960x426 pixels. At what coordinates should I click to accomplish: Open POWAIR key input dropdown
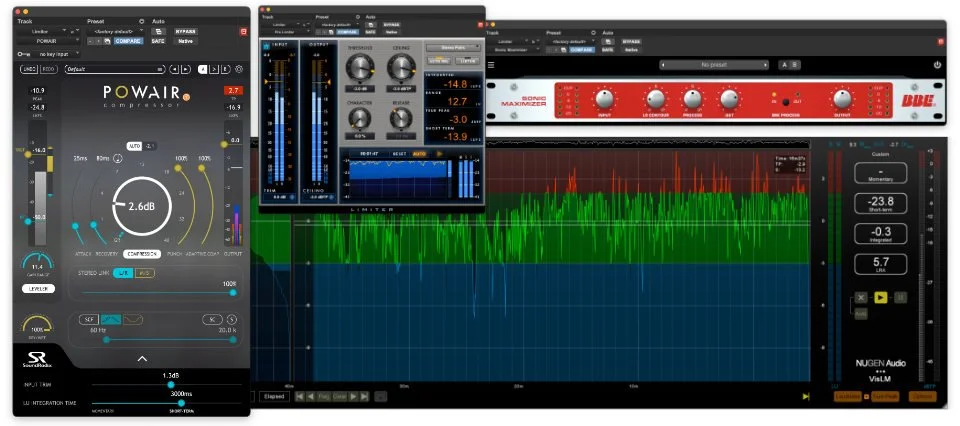[54, 54]
